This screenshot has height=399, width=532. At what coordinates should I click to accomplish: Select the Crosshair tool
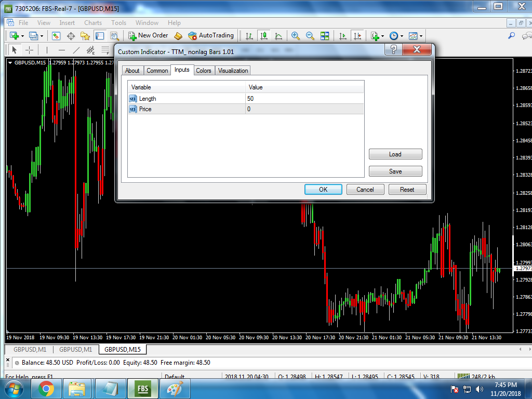click(30, 50)
